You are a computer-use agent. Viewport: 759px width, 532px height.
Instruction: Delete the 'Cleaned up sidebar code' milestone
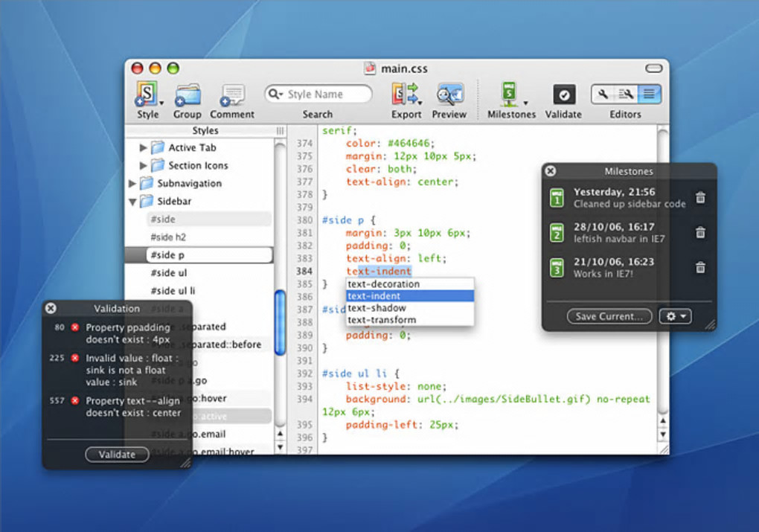pyautogui.click(x=700, y=198)
